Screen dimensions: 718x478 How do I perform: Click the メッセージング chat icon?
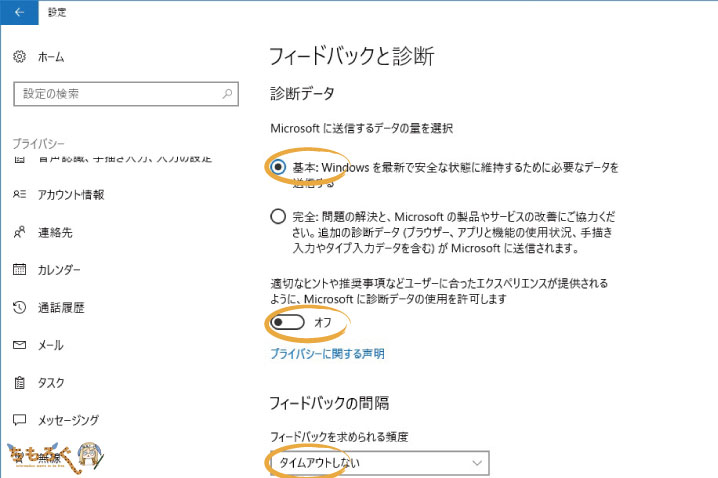coord(19,420)
